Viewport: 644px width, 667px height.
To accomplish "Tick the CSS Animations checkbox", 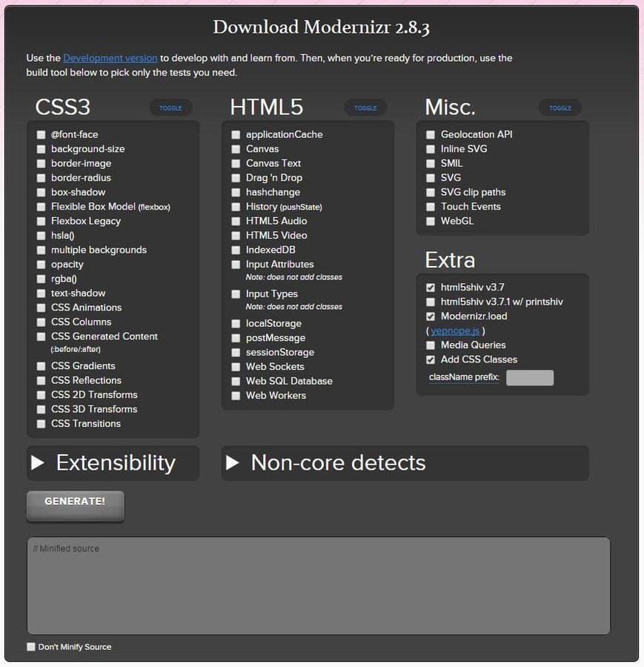I will [x=41, y=308].
